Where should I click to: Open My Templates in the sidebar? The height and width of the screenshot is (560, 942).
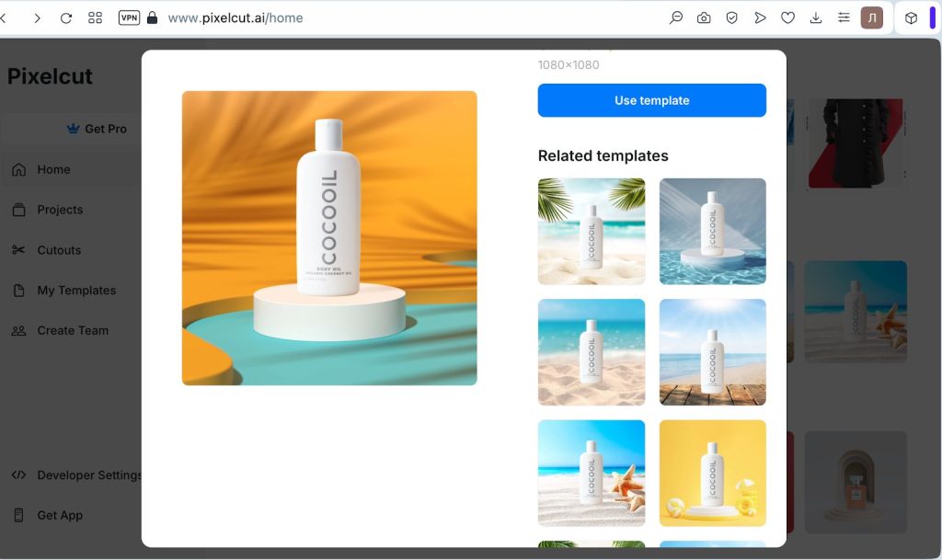tap(76, 291)
